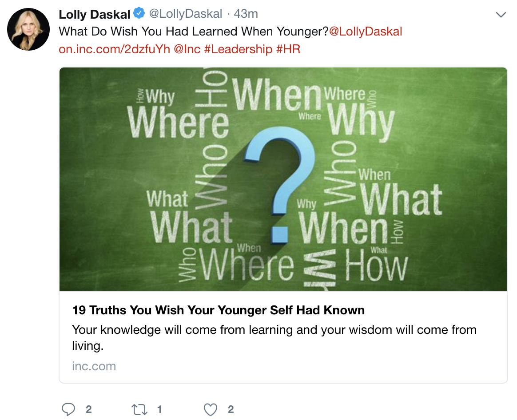Click the retweet count number
The image size is (517, 420).
pyautogui.click(x=159, y=410)
